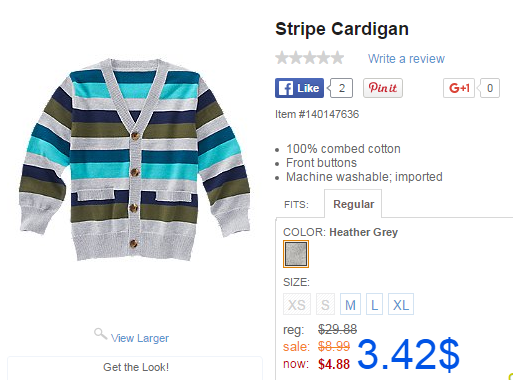Click the Google +1 button
Screen dimensions: 513x380
point(459,88)
